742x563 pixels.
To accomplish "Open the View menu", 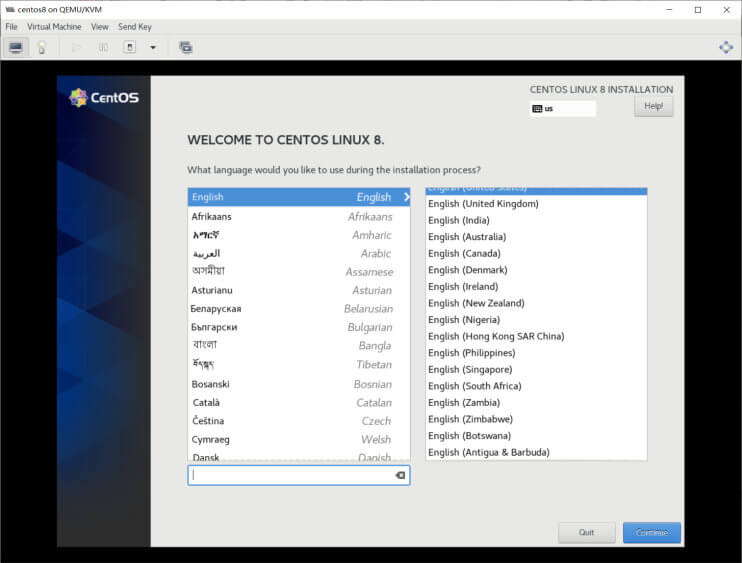I will click(99, 27).
